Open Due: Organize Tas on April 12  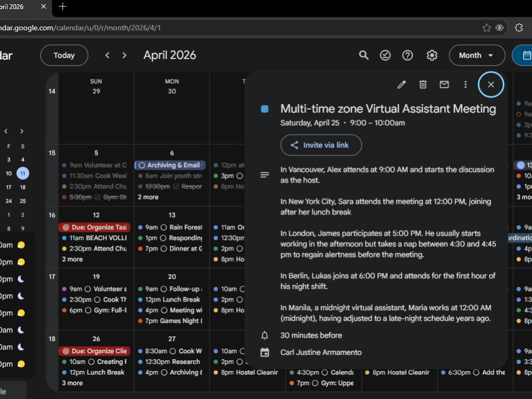point(94,227)
